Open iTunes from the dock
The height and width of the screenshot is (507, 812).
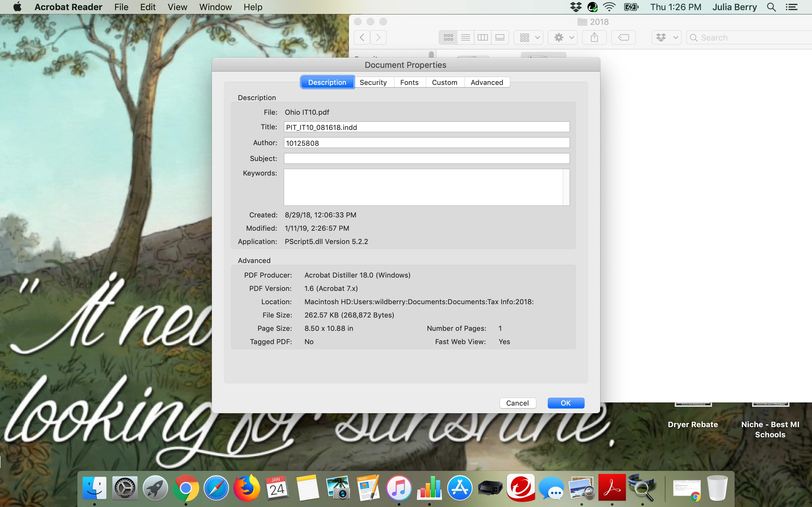click(399, 488)
